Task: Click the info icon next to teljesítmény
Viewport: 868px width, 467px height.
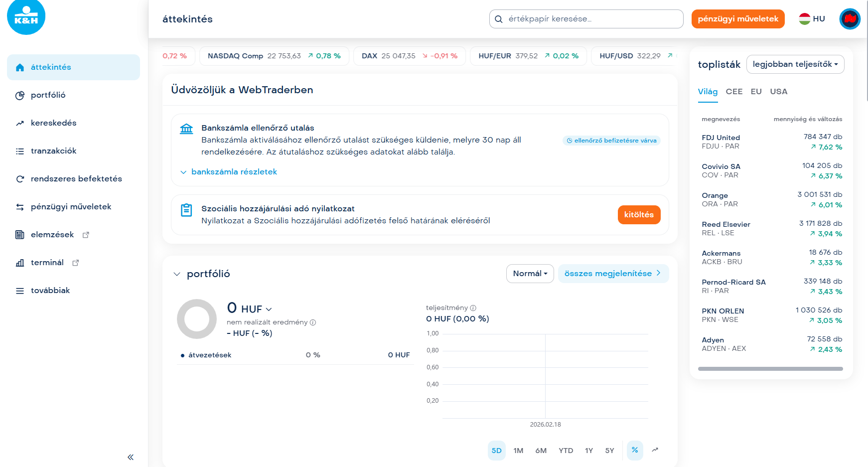Action: (x=473, y=308)
